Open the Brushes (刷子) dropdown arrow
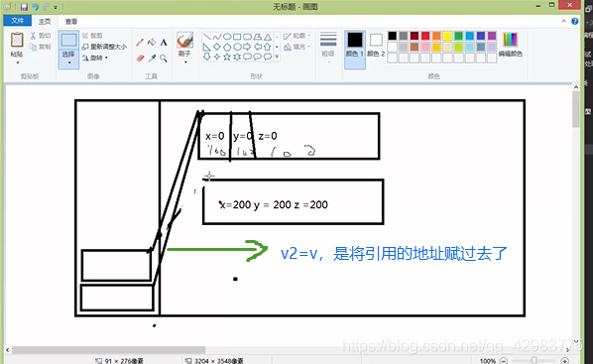593x364 pixels. [x=184, y=62]
